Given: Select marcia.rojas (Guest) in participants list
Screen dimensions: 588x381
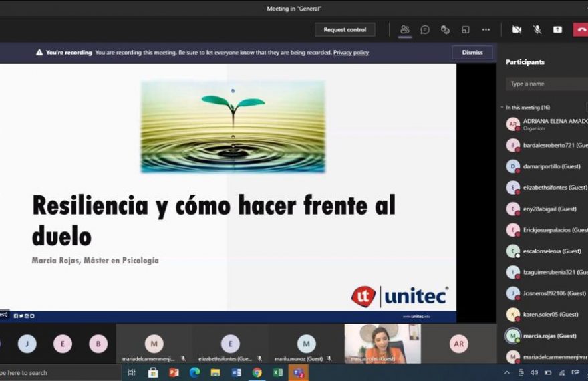Looking at the screenshot, I should (x=548, y=336).
